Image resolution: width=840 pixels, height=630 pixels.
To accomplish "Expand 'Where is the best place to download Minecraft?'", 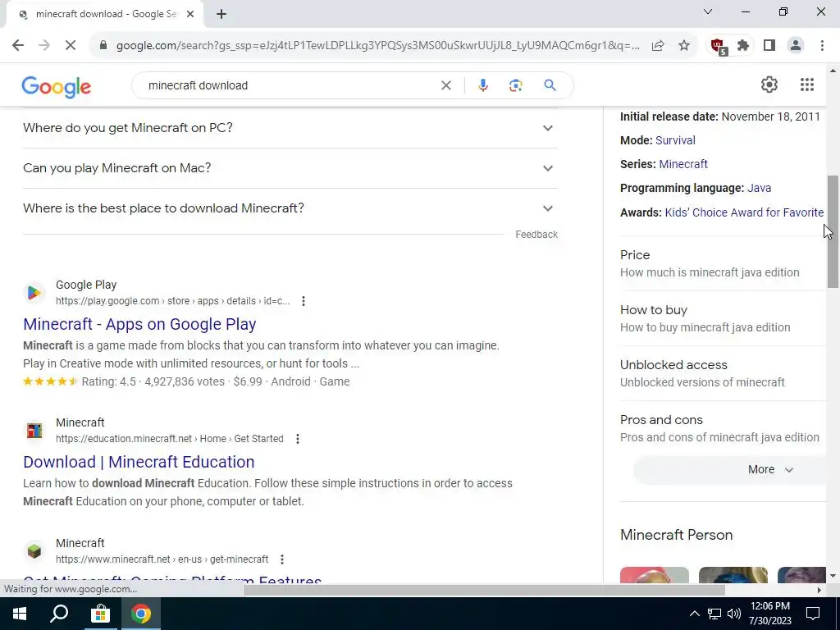I will [x=290, y=208].
